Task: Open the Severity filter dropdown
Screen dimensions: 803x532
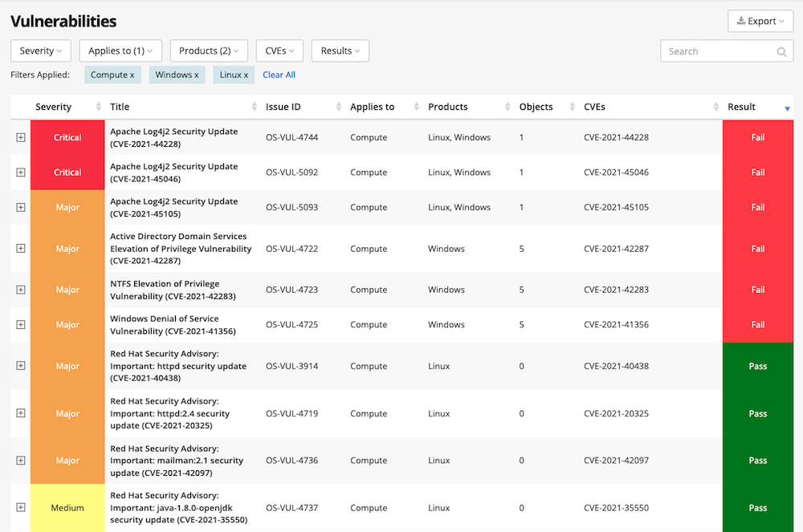Action: pyautogui.click(x=40, y=50)
